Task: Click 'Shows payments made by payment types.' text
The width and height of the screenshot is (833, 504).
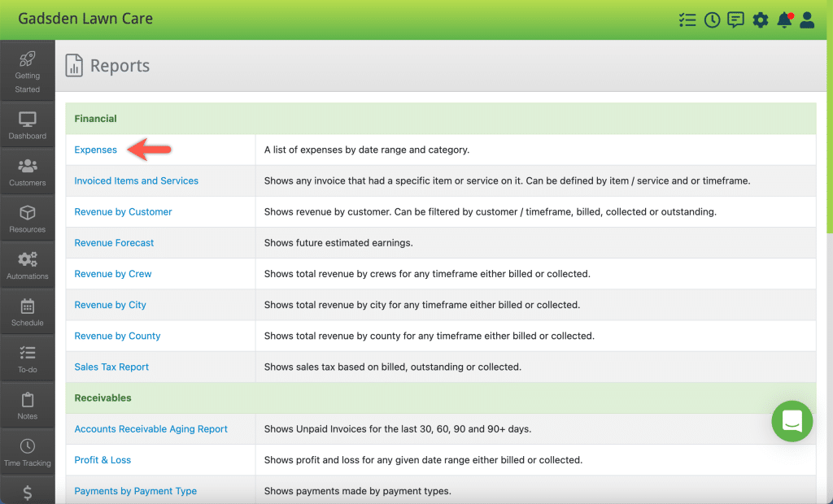Action: tap(358, 491)
